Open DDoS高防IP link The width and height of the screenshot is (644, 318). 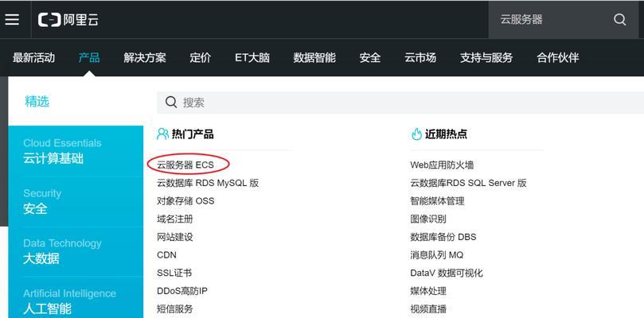[182, 291]
